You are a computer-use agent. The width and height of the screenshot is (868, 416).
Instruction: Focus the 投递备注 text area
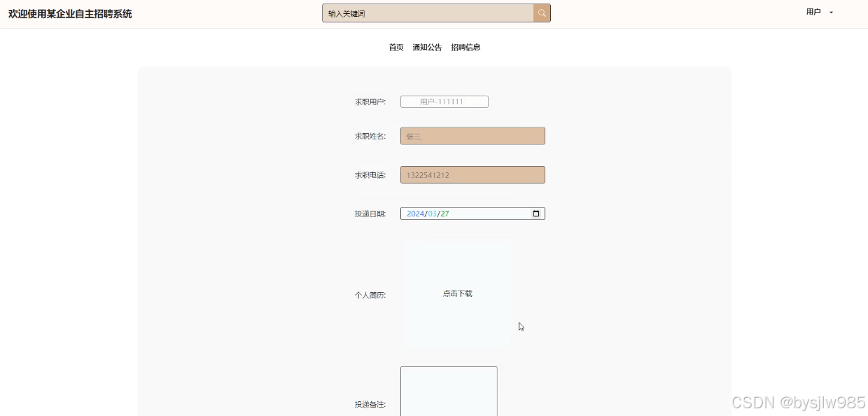tap(449, 391)
